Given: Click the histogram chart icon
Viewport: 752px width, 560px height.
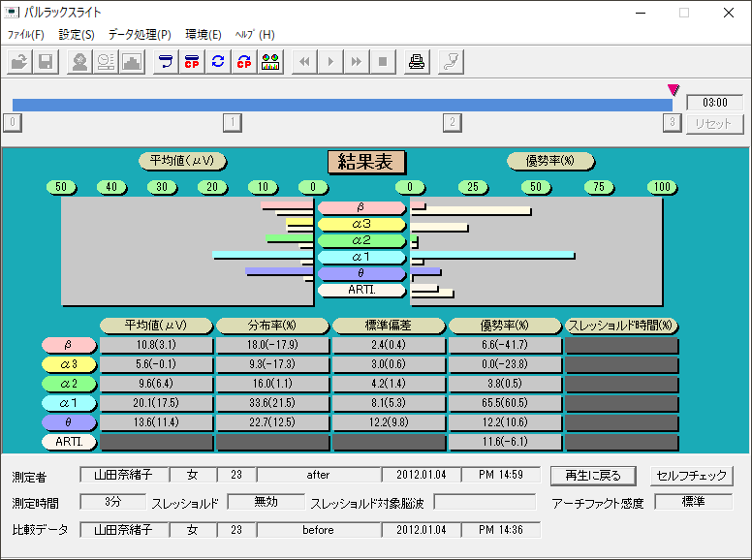Looking at the screenshot, I should tap(132, 61).
